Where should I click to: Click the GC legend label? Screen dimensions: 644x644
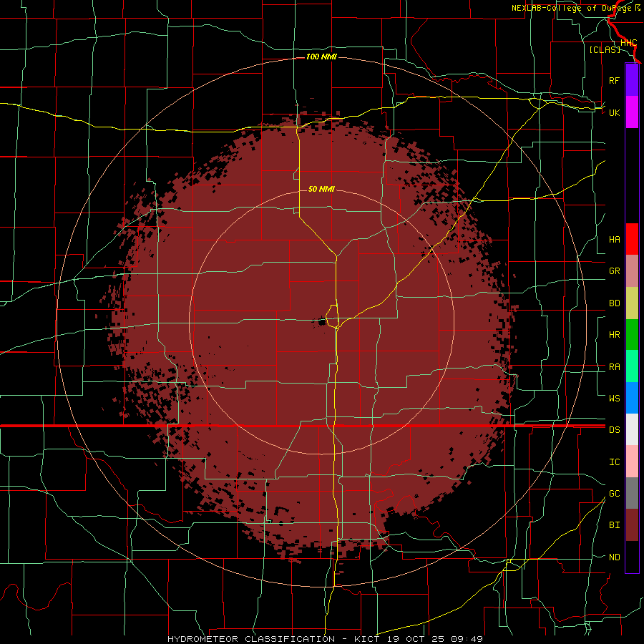point(614,494)
